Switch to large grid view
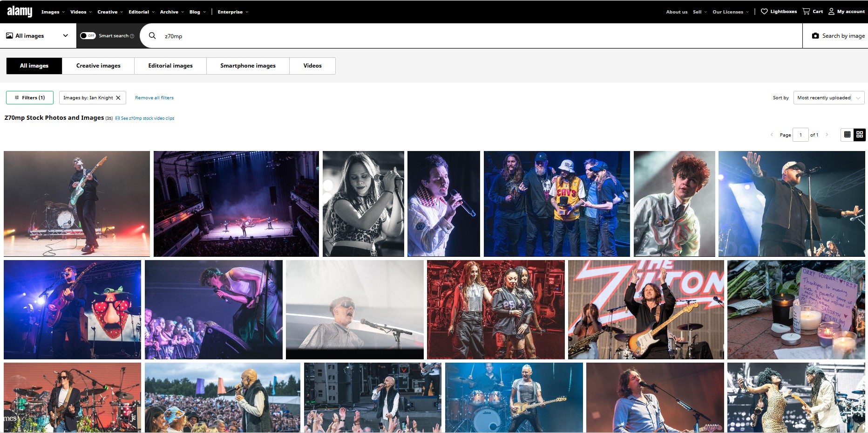The image size is (868, 433). [860, 135]
